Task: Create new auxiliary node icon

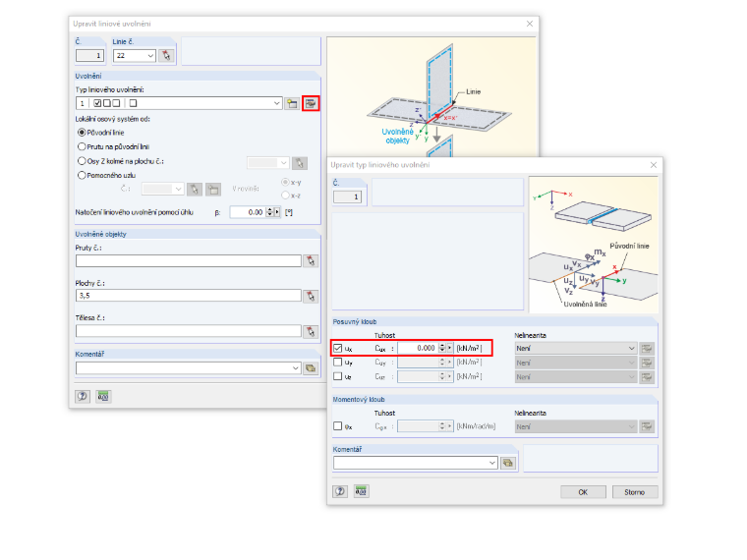Action: [213, 190]
